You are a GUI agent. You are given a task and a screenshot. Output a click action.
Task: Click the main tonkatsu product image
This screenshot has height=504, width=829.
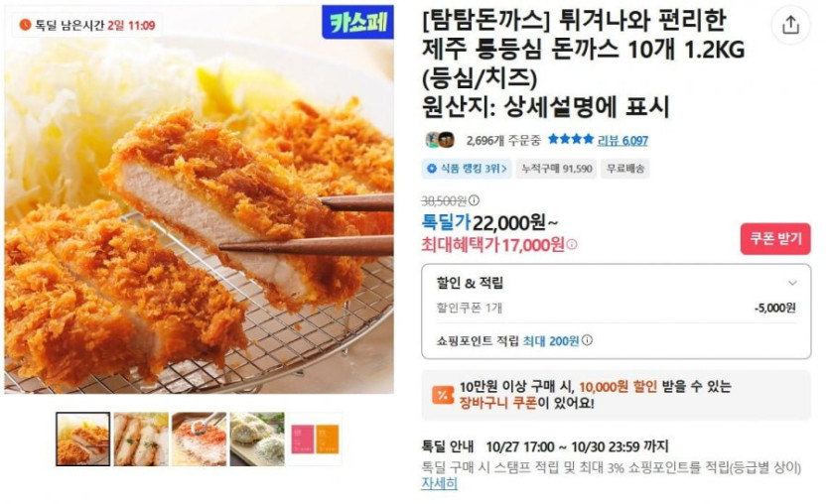tap(199, 199)
